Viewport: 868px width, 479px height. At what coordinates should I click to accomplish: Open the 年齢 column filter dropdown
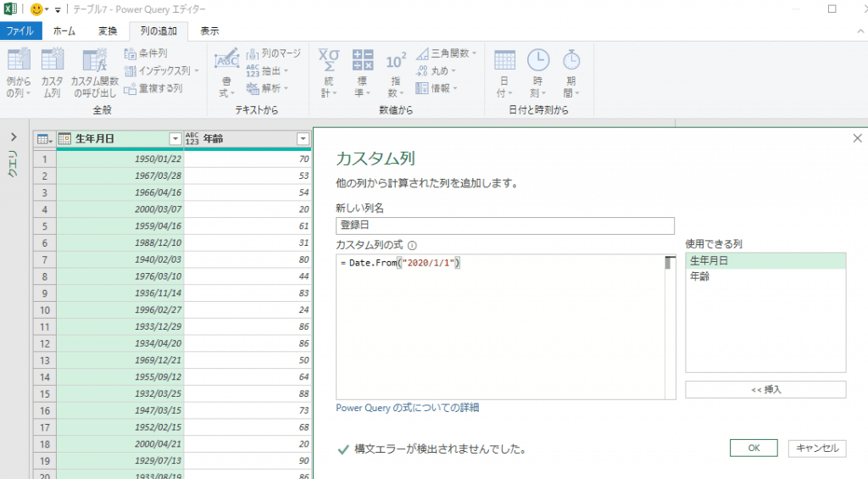[x=303, y=139]
